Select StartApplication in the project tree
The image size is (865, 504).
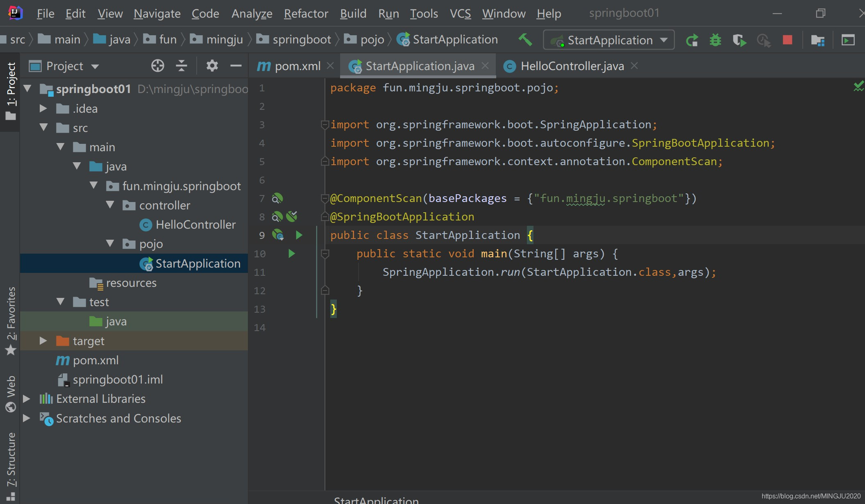coord(190,263)
